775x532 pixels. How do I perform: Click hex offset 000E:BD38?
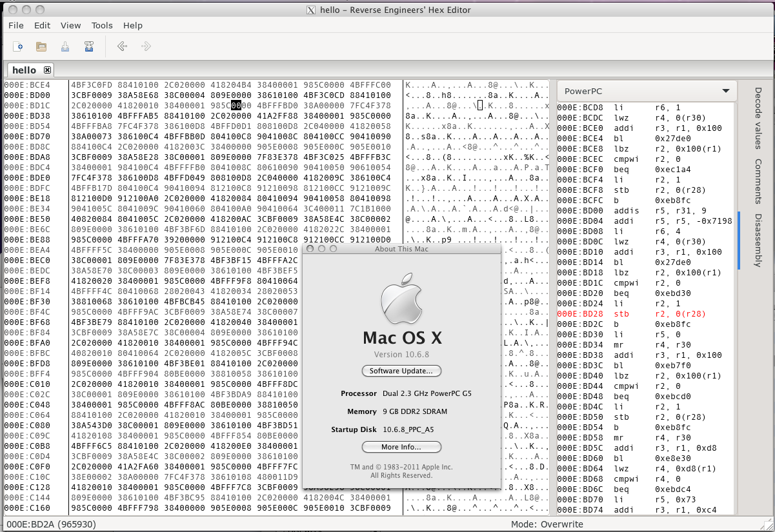[x=27, y=116]
